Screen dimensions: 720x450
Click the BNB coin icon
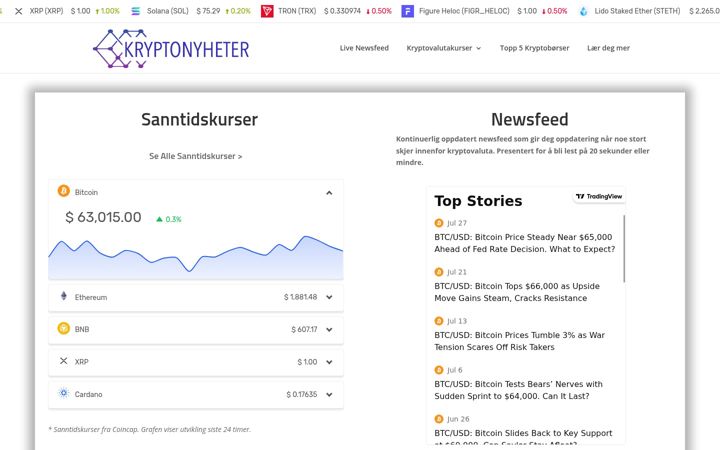(63, 328)
